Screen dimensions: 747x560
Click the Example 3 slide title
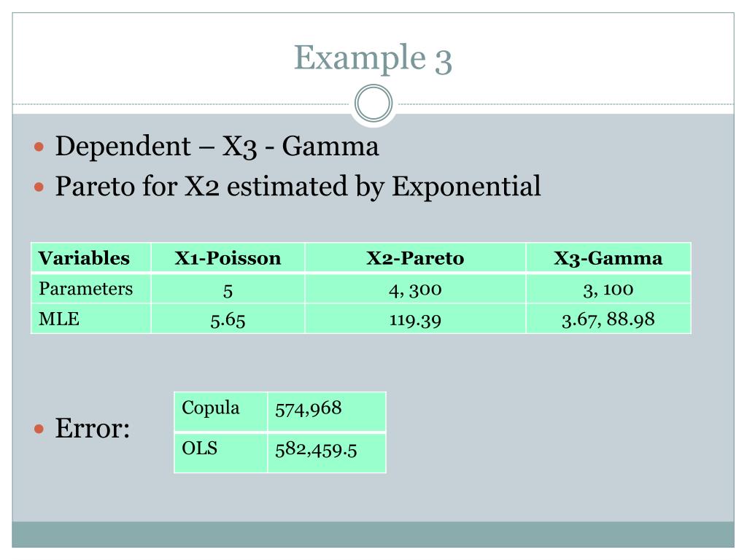373,58
